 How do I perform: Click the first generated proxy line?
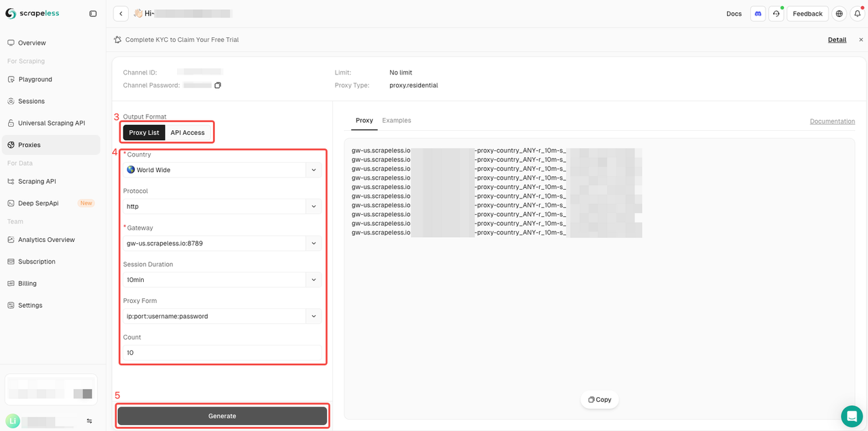pyautogui.click(x=496, y=150)
